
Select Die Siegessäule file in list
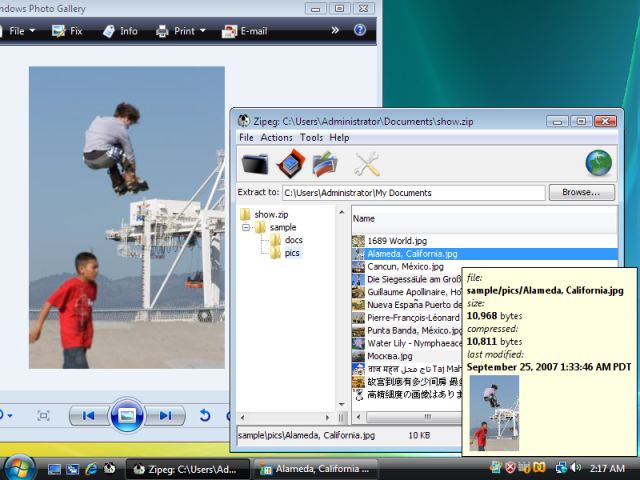[414, 280]
